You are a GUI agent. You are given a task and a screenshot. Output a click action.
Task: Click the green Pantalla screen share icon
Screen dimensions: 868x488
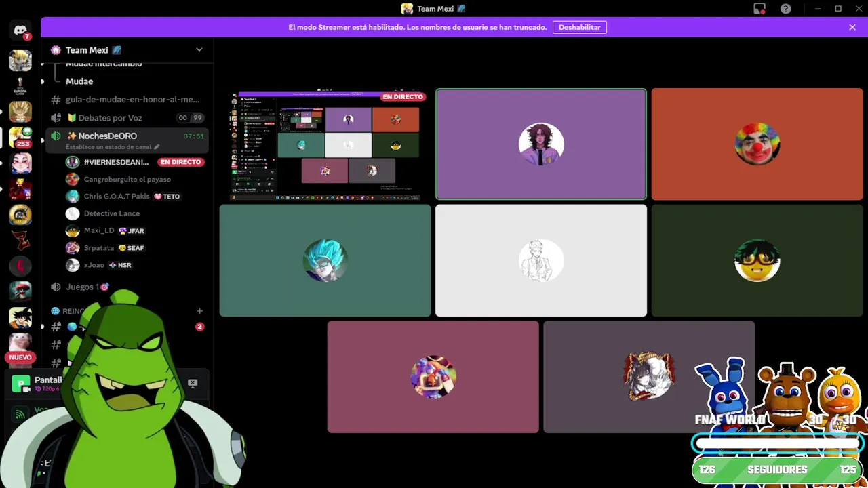21,384
